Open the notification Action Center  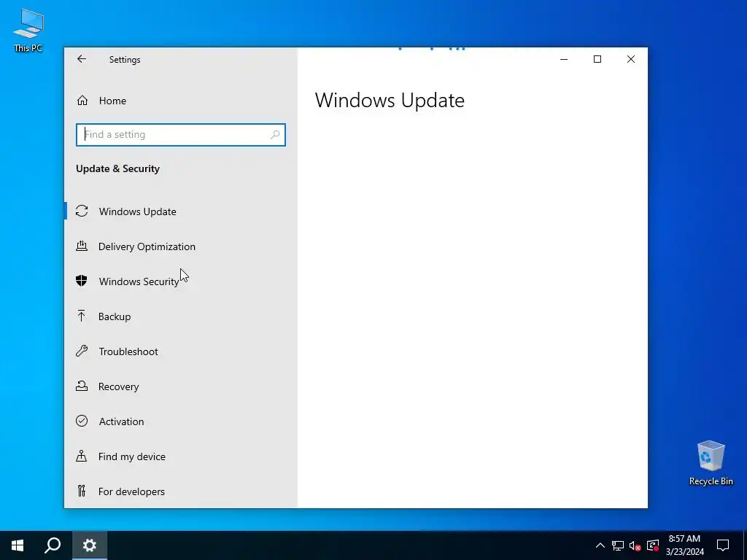tap(723, 545)
